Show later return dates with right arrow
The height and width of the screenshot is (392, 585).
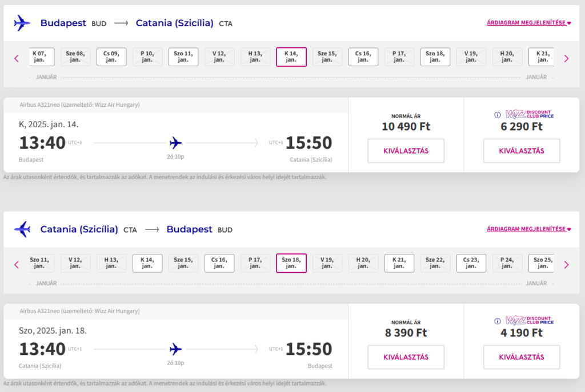tap(566, 265)
